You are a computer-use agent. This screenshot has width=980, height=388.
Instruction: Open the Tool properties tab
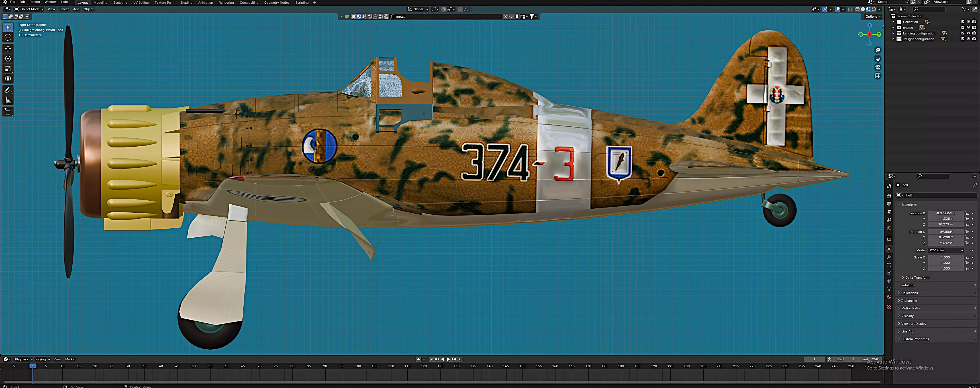click(x=889, y=186)
